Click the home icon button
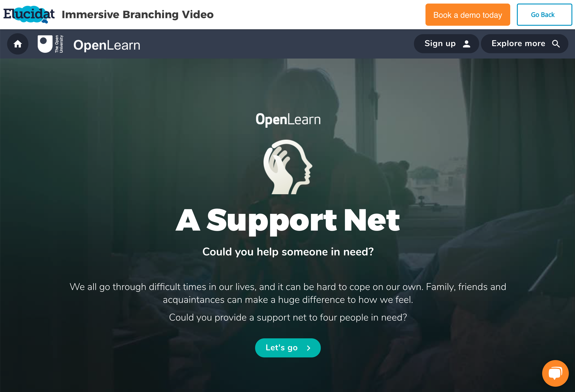This screenshot has height=392, width=575. (x=18, y=44)
